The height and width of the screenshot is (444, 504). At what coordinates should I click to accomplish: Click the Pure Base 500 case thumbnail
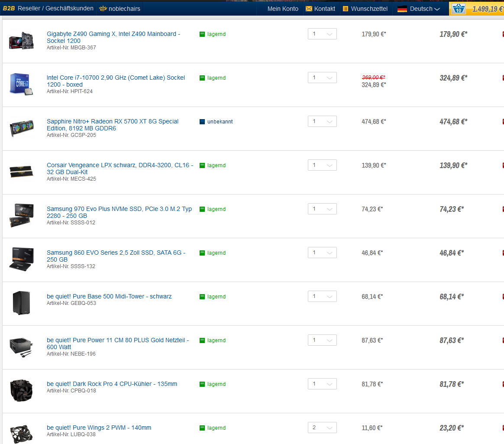tap(21, 303)
